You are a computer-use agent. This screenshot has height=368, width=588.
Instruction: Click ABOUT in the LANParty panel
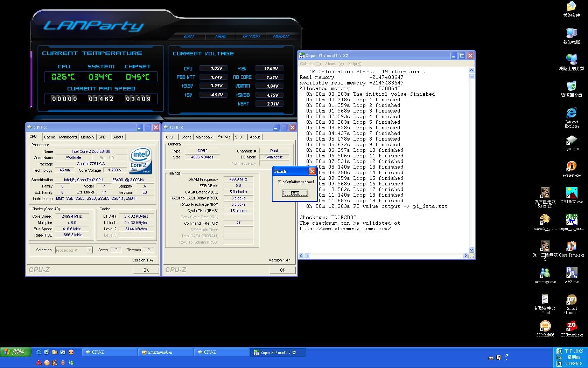(281, 36)
